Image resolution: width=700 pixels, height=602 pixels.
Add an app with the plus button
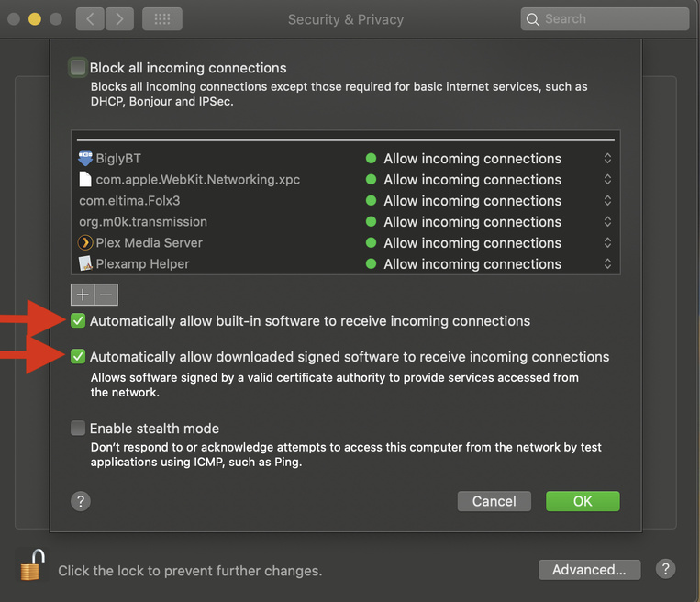[83, 295]
